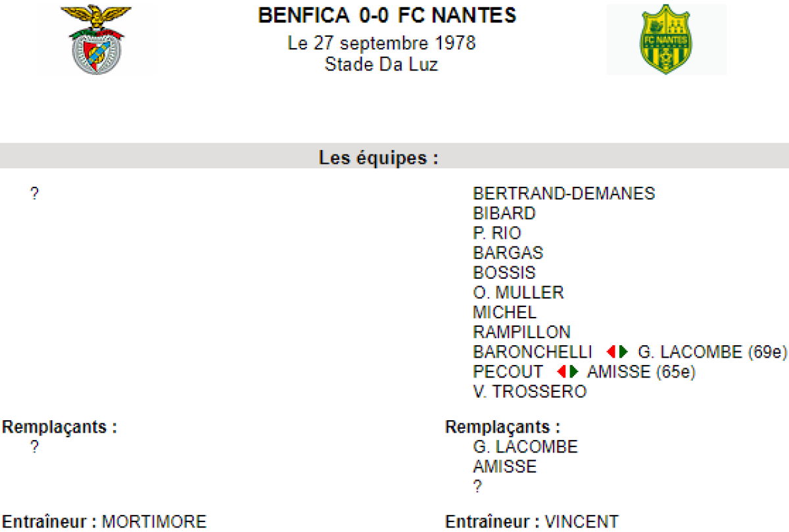Select BOSSIS from the team list
This screenshot has width=789, height=532.
click(504, 273)
